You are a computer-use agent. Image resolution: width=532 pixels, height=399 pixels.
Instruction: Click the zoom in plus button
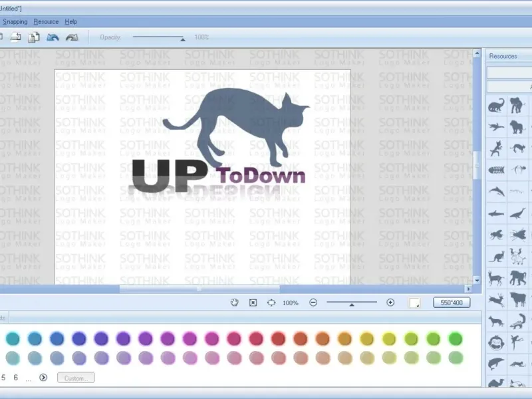390,303
